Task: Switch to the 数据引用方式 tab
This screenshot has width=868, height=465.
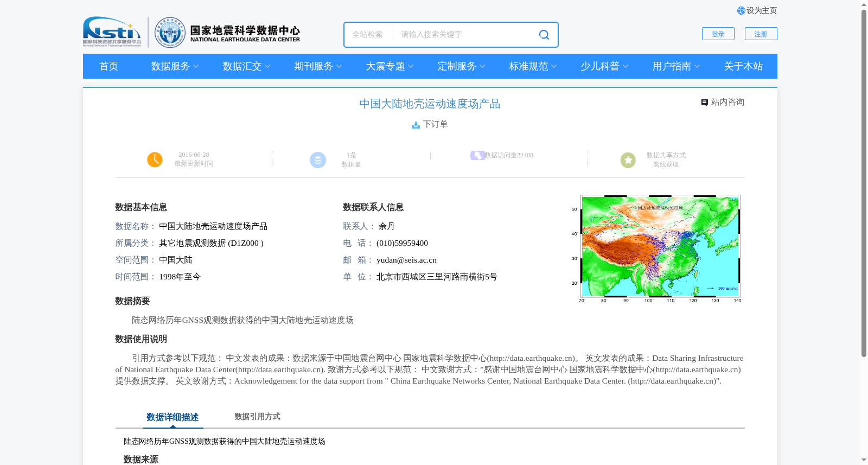Action: click(257, 417)
